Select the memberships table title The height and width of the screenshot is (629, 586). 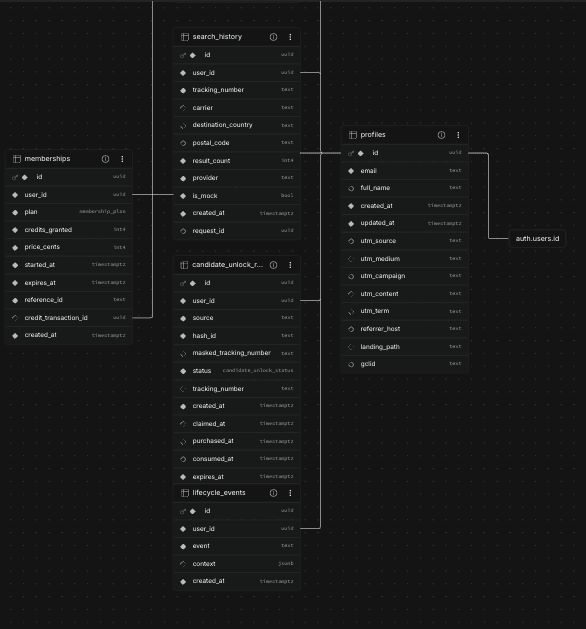click(x=47, y=159)
